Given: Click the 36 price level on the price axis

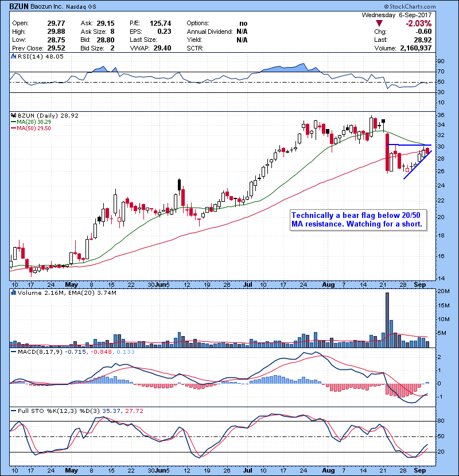Looking at the screenshot, I should coord(441,115).
